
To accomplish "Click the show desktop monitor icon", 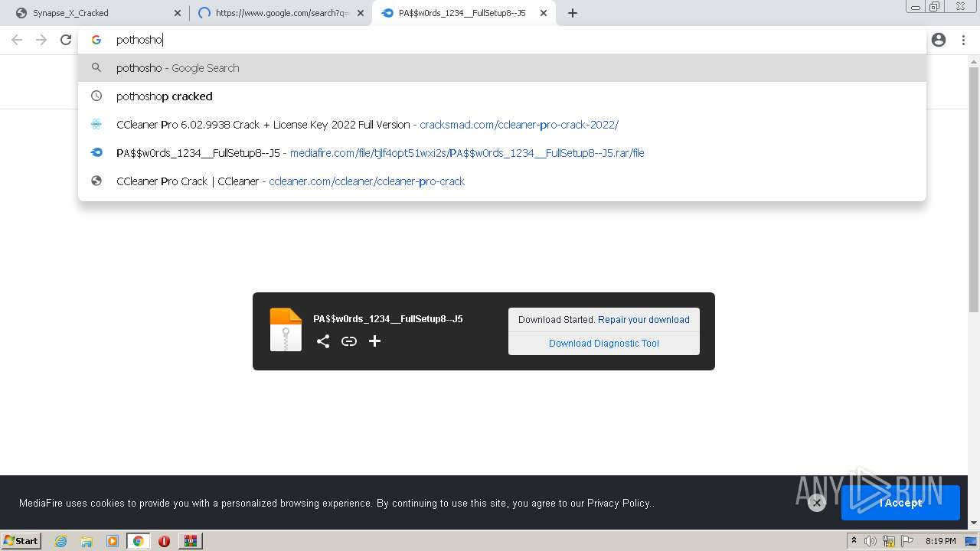I will pos(972,541).
